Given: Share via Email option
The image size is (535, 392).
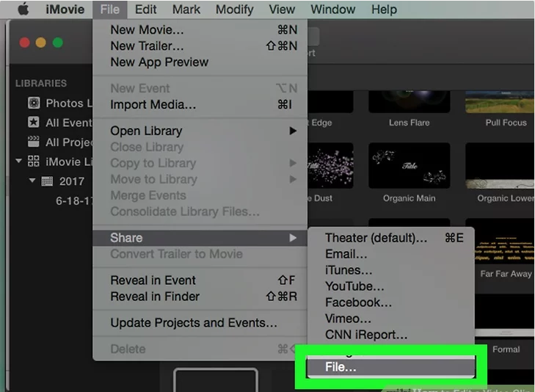Looking at the screenshot, I should pos(391,254).
